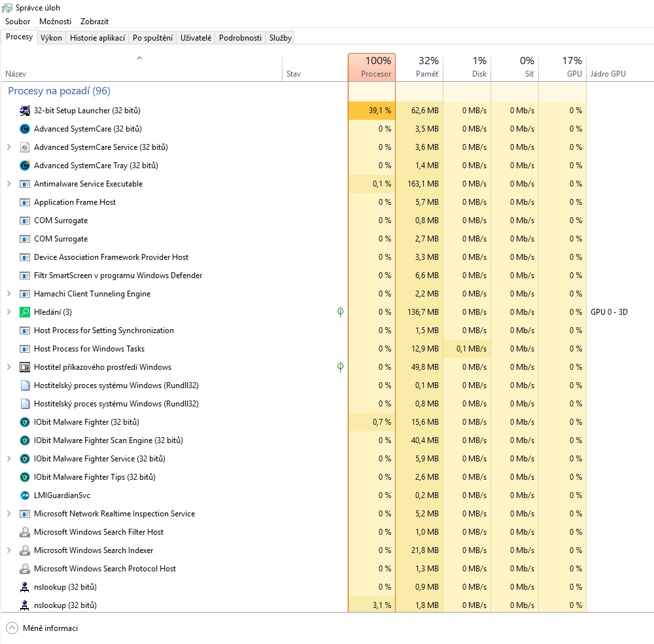Click the Hamachi Client Tunneling Engine icon
Viewport: 654px width, 644px height.
click(25, 294)
